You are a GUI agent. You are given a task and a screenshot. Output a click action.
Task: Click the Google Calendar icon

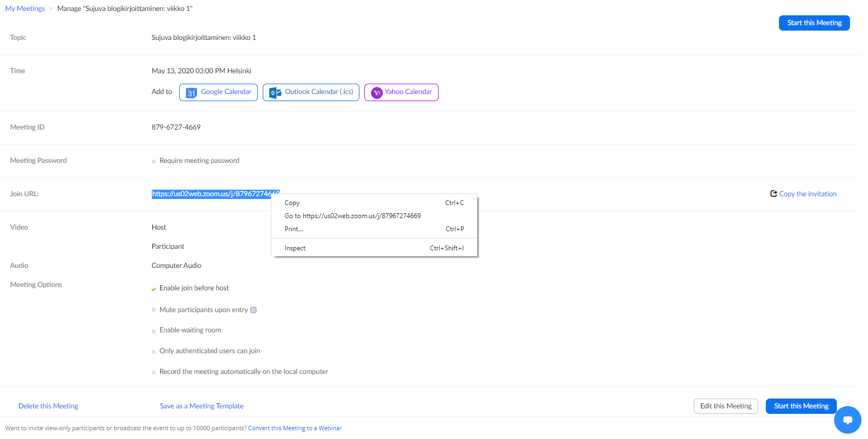[x=191, y=93]
